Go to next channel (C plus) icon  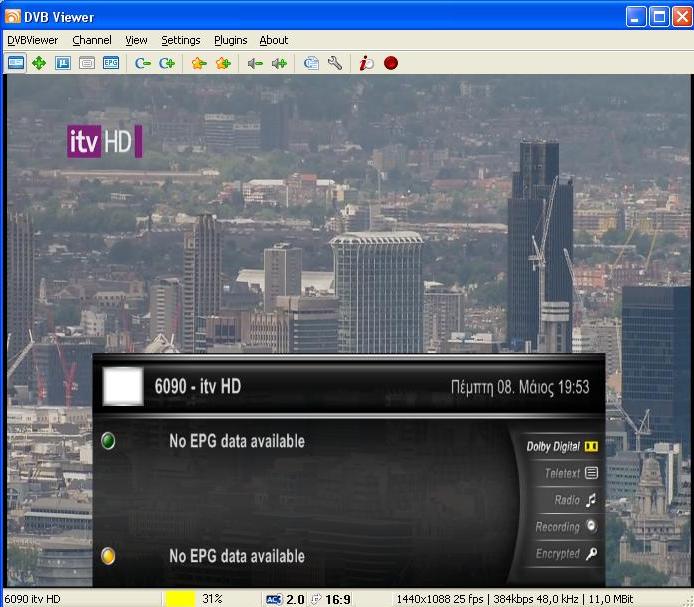pyautogui.click(x=167, y=63)
